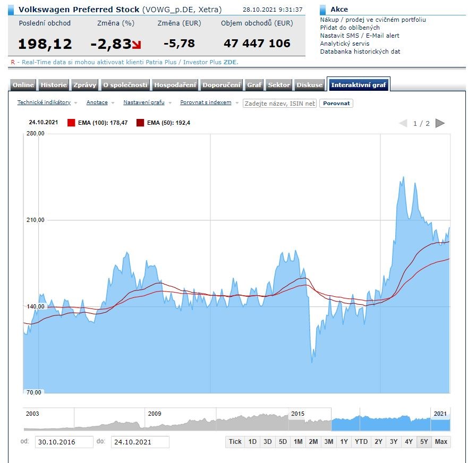Select the 1Y time range button
Screen dimensions: 476x463
pos(344,441)
